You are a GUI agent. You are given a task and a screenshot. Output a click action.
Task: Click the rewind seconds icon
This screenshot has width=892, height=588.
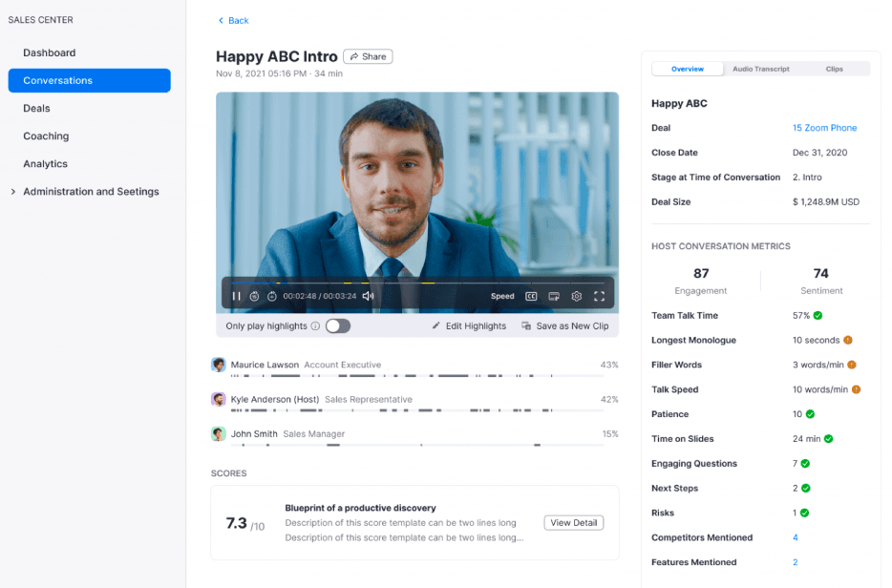[255, 296]
